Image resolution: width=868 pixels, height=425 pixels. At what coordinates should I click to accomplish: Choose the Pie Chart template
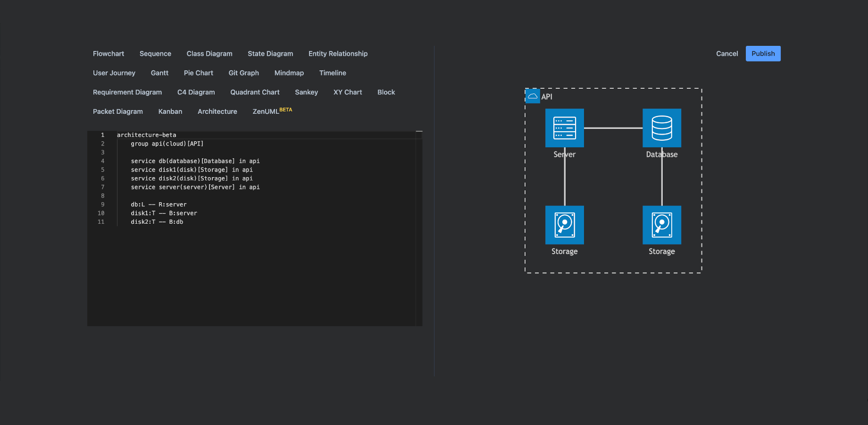199,73
